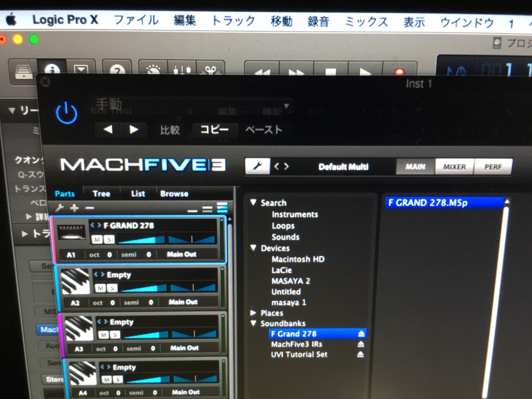Image resolution: width=532 pixels, height=399 pixels.
Task: Select the F GRAND 278.M5p file
Action: tap(444, 203)
